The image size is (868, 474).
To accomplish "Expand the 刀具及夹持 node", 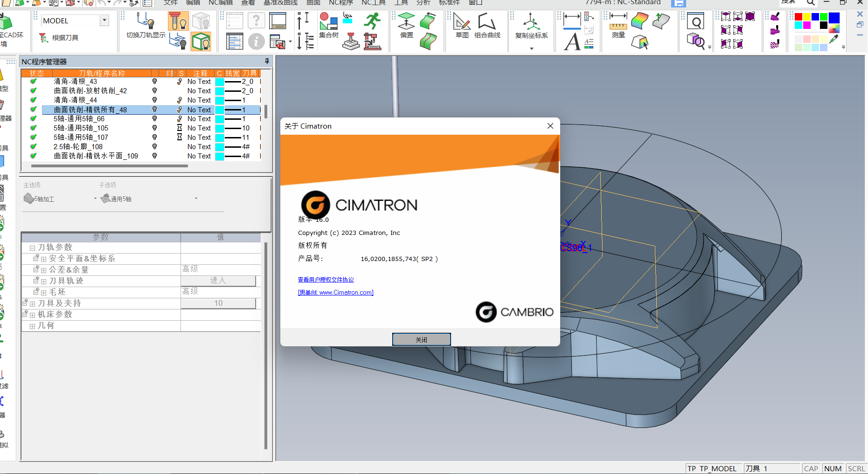I will click(32, 304).
